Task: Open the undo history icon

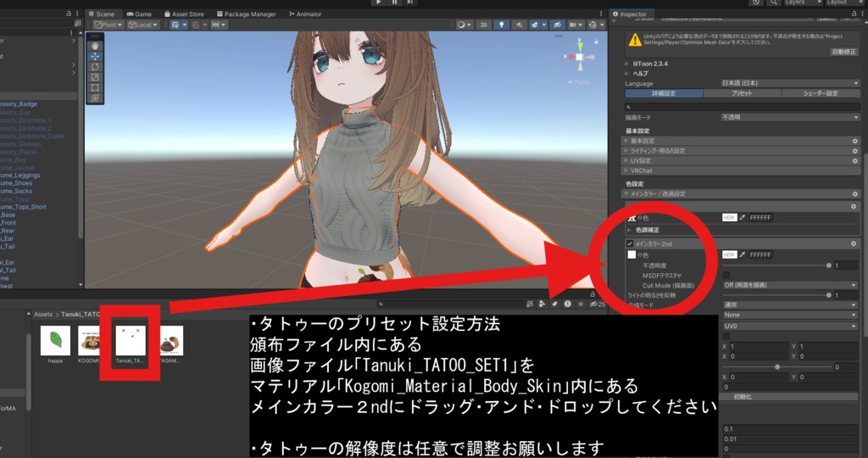Action: (757, 3)
